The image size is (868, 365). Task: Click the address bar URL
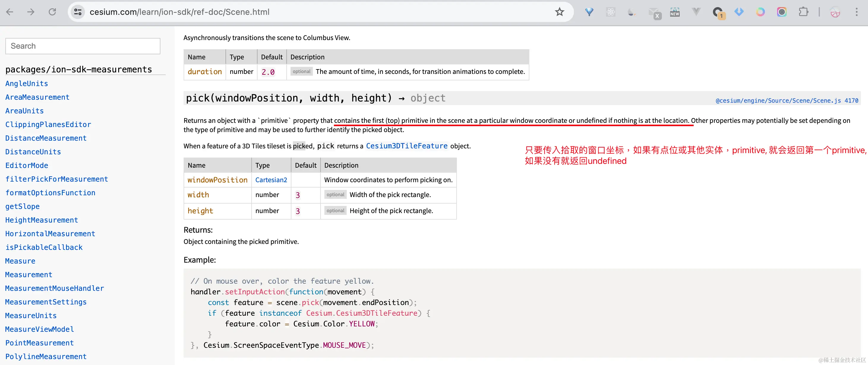[x=180, y=12]
